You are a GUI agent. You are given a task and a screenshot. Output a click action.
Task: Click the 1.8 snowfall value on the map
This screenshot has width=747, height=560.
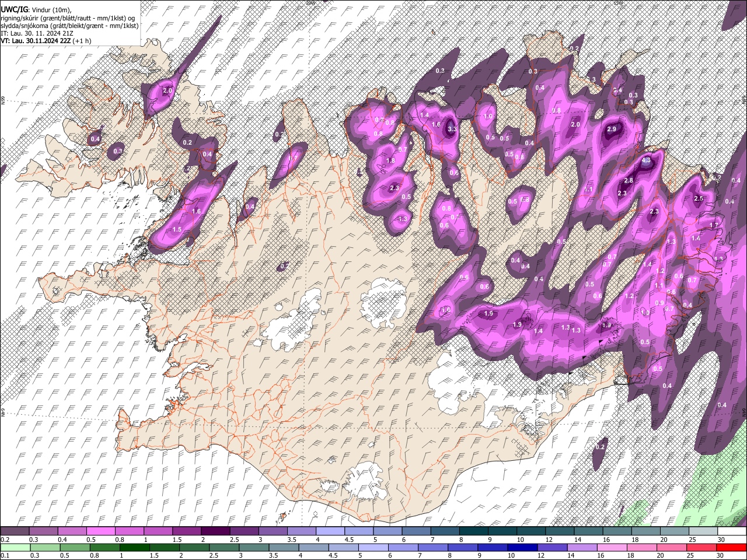tap(391, 160)
